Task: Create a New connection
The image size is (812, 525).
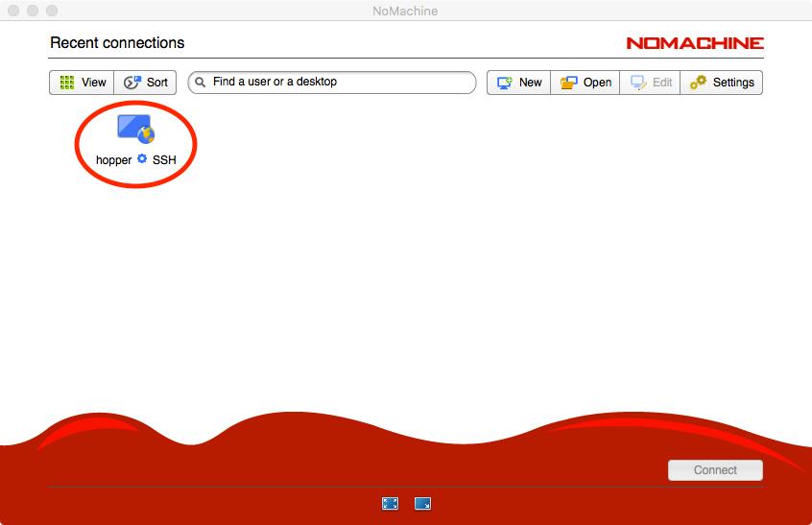Action: coord(519,83)
